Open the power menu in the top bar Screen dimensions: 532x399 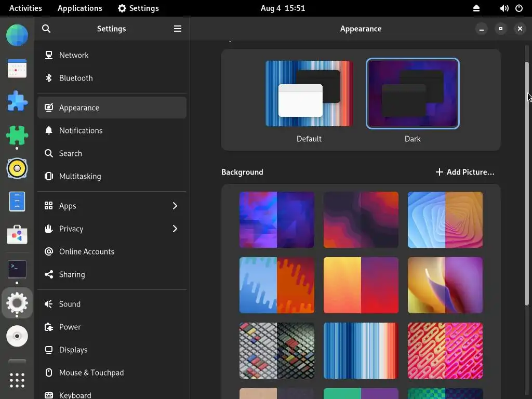pos(519,8)
